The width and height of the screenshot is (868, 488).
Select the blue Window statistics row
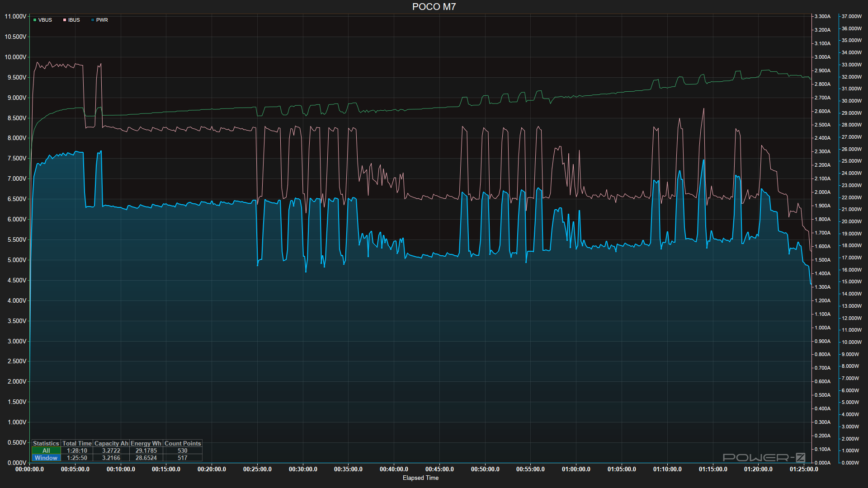(46, 458)
